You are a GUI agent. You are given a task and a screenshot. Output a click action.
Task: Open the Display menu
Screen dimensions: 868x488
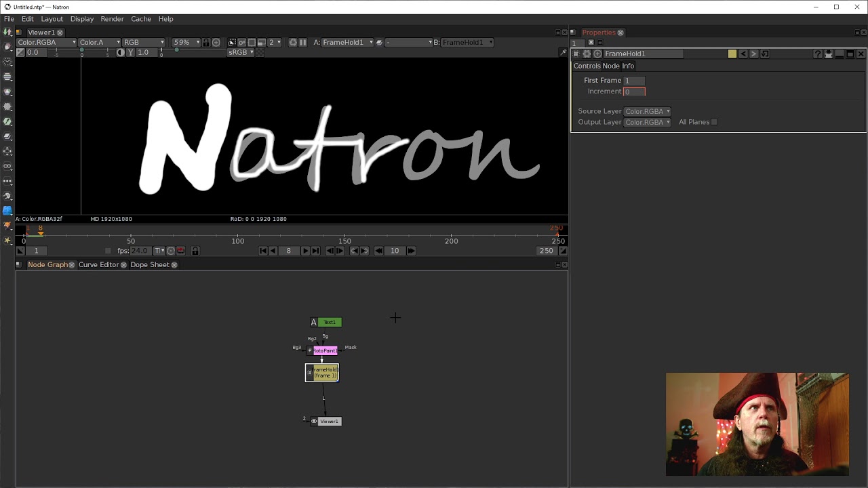tap(82, 19)
